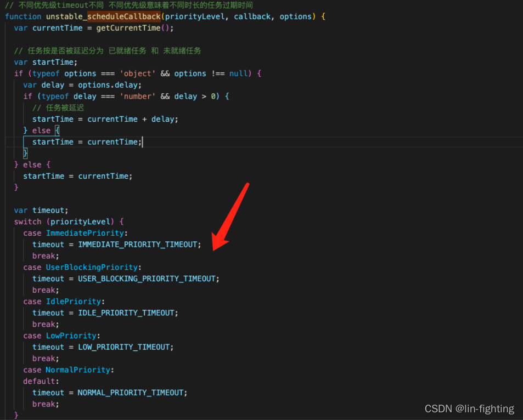Click LOW_PRIORITY_TIMEOUT constant
Viewport: 523px width, 420px height.
point(123,347)
